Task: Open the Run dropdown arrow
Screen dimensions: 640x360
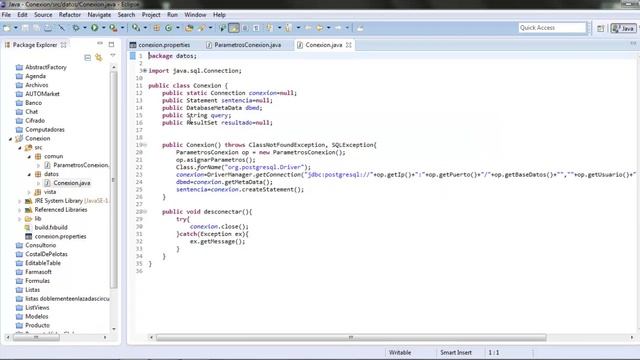Action: pos(103,28)
